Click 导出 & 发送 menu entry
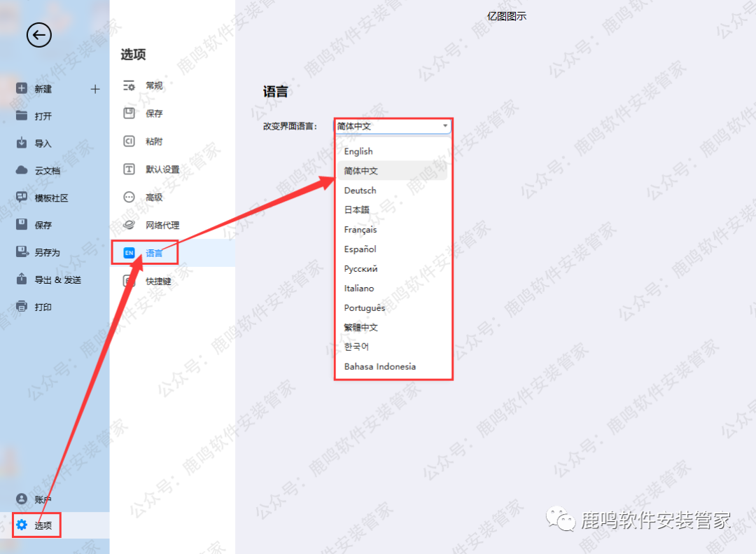 tap(57, 279)
